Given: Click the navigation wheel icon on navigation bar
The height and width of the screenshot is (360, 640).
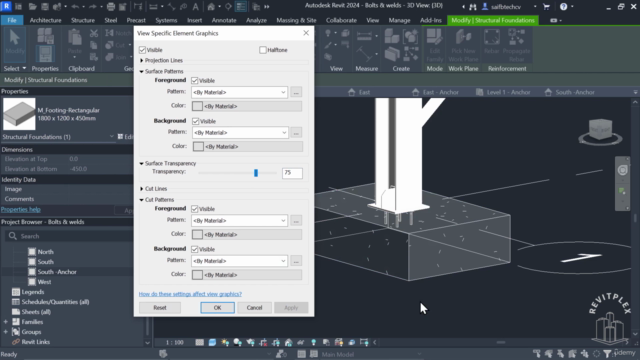Looking at the screenshot, I should 622,170.
